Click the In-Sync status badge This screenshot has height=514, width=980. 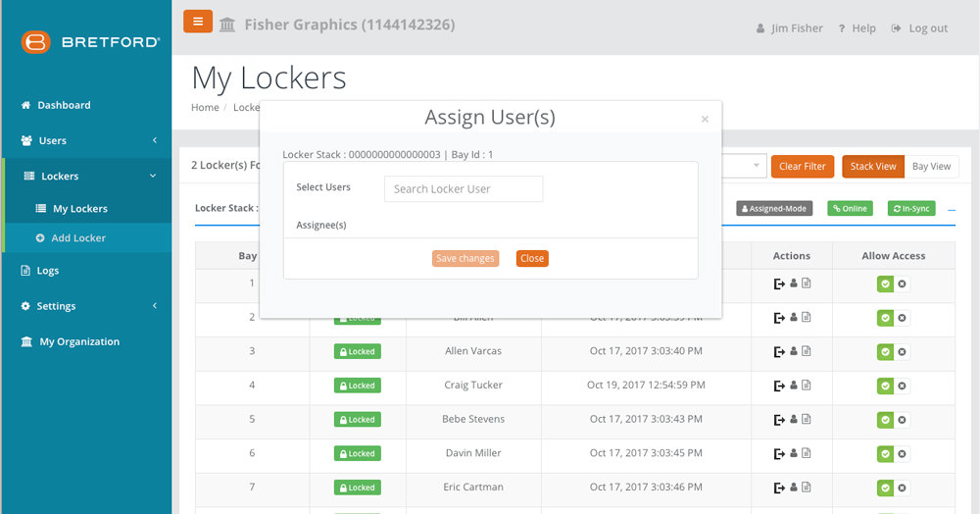tap(911, 208)
